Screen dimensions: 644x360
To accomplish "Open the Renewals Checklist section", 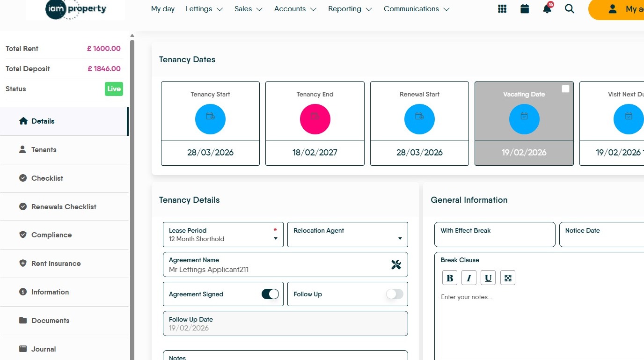I will pos(64,207).
